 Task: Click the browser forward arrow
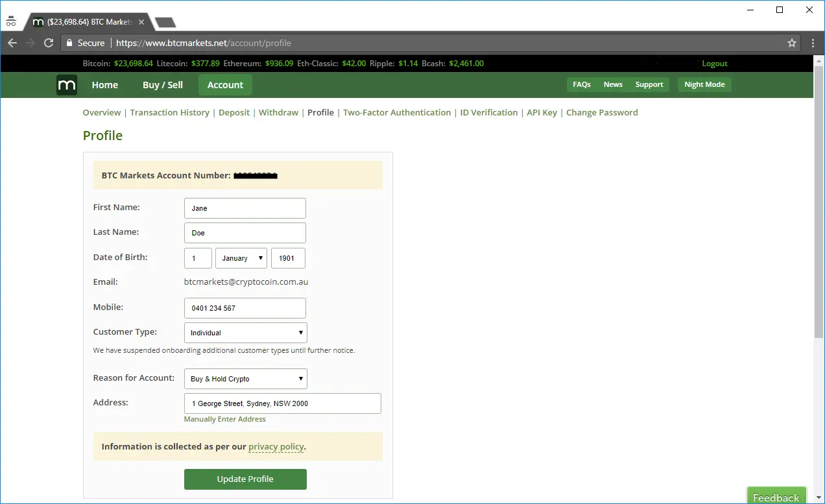pos(30,43)
